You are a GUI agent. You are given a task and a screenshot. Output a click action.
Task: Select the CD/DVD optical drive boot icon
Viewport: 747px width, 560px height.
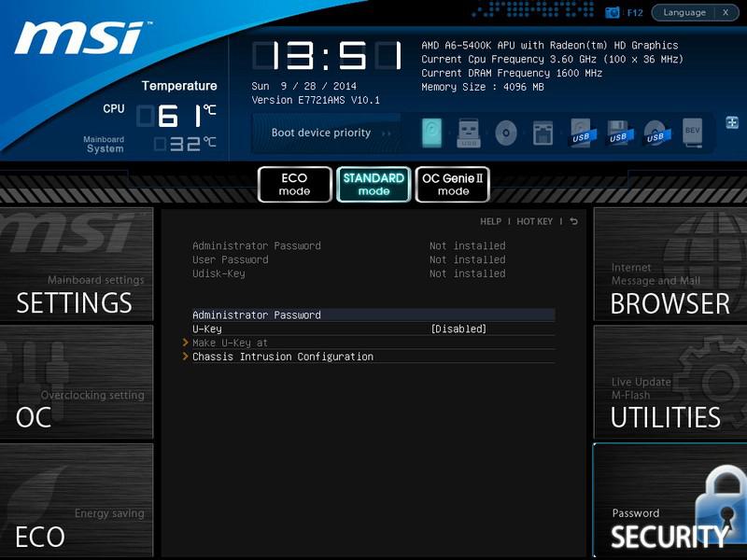click(x=506, y=133)
